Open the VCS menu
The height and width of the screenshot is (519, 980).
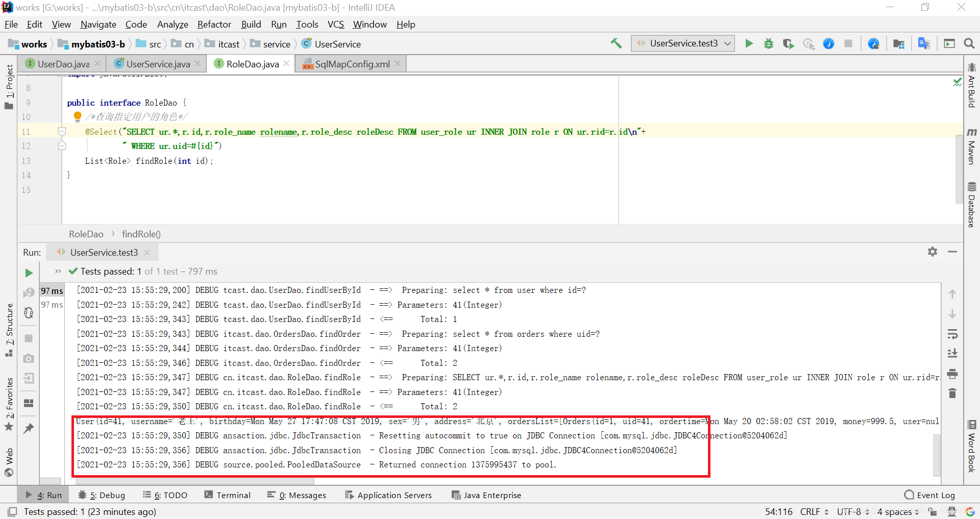coord(335,24)
